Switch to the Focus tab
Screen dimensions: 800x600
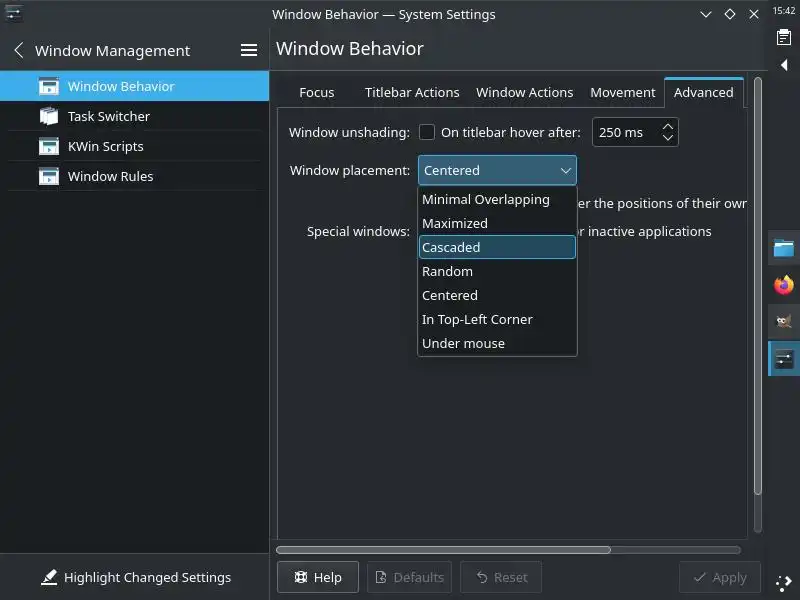(317, 92)
